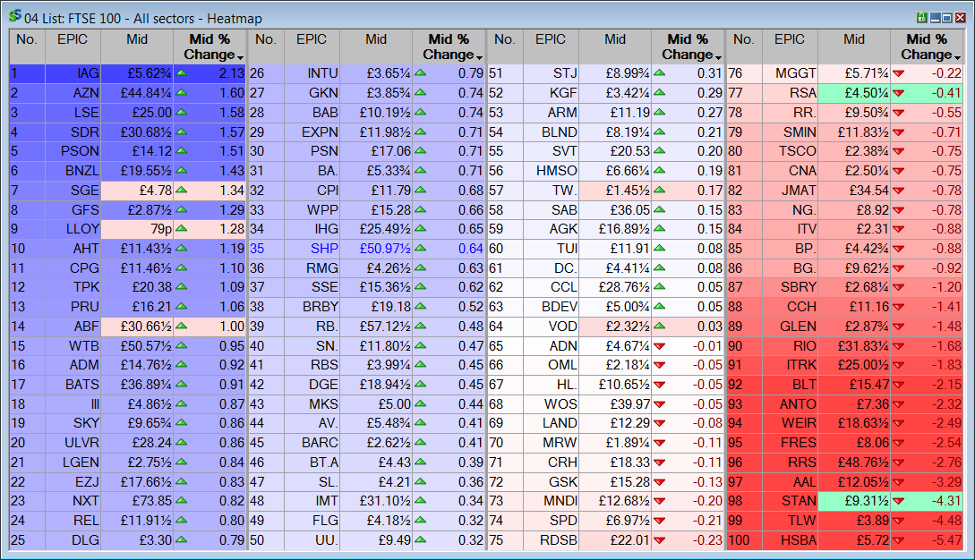The height and width of the screenshot is (560, 975).
Task: Open sort dropdown on Mid % Change above STJ's 0.31
Action: pyautogui.click(x=718, y=57)
